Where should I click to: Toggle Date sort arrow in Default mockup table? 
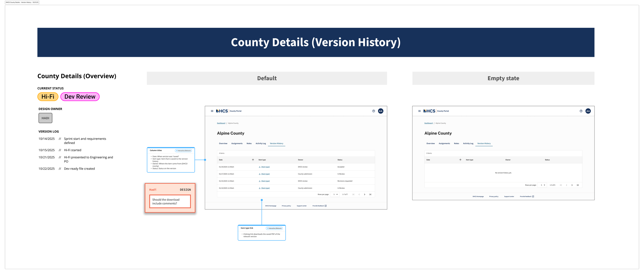coord(253,160)
